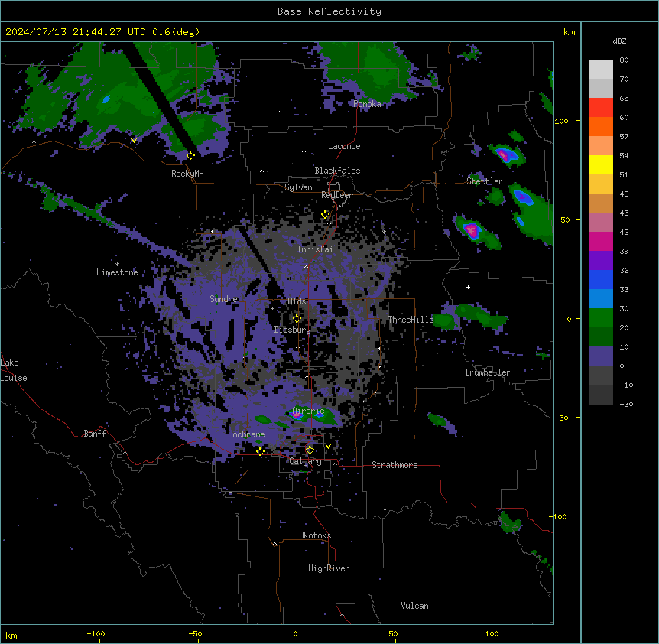Click the Innisfail city label
The image size is (659, 644).
click(x=317, y=249)
